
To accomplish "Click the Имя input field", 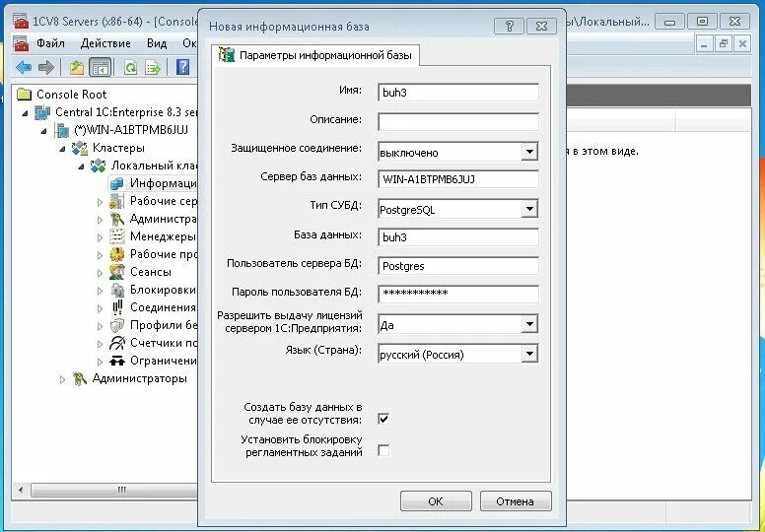I will coord(458,93).
